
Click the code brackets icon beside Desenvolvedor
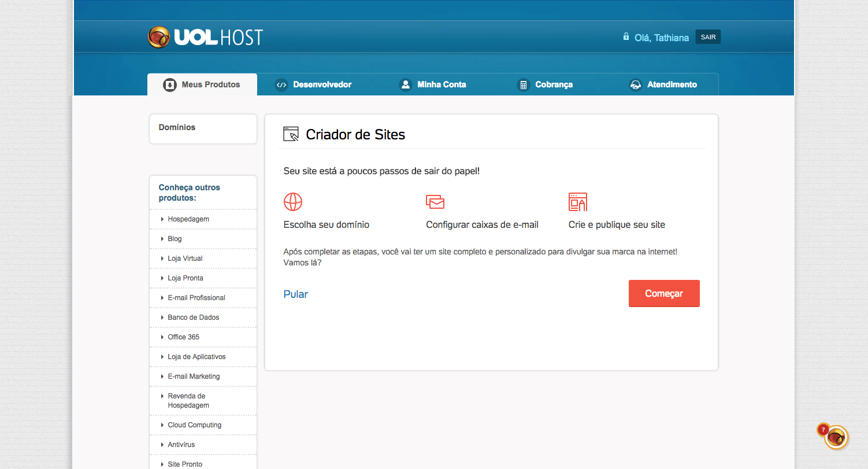pyautogui.click(x=281, y=85)
